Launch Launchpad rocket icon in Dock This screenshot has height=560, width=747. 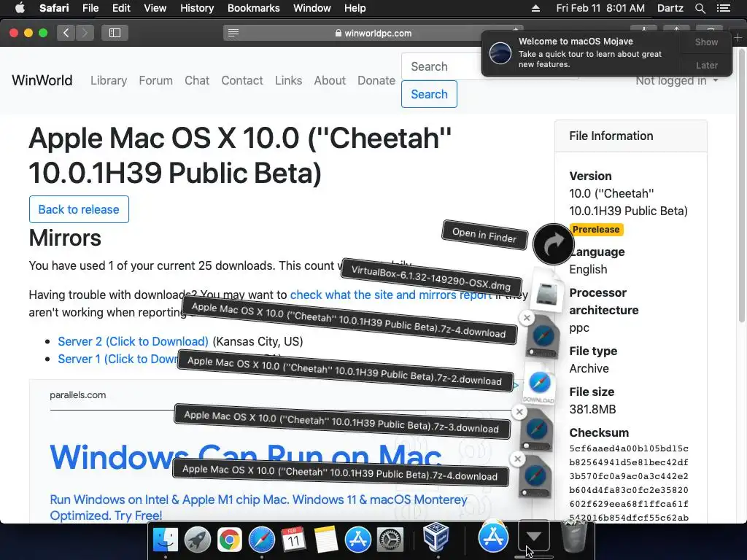pyautogui.click(x=197, y=540)
